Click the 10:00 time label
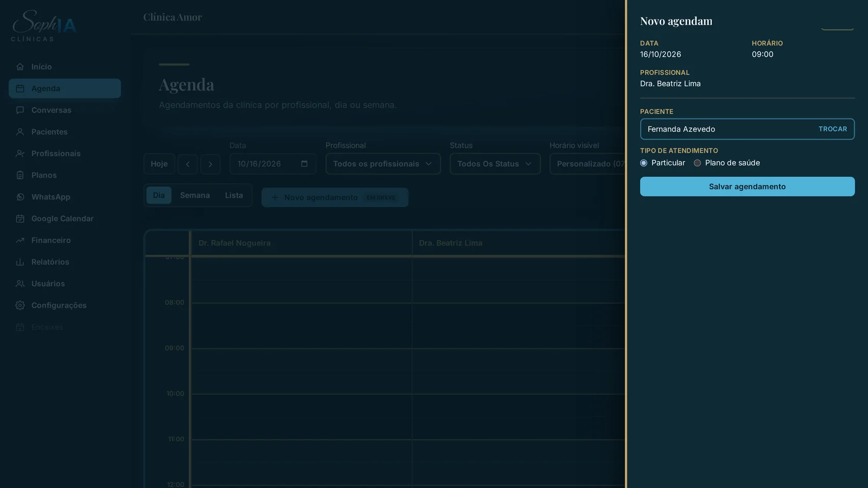This screenshot has height=488, width=868. pos(175,394)
